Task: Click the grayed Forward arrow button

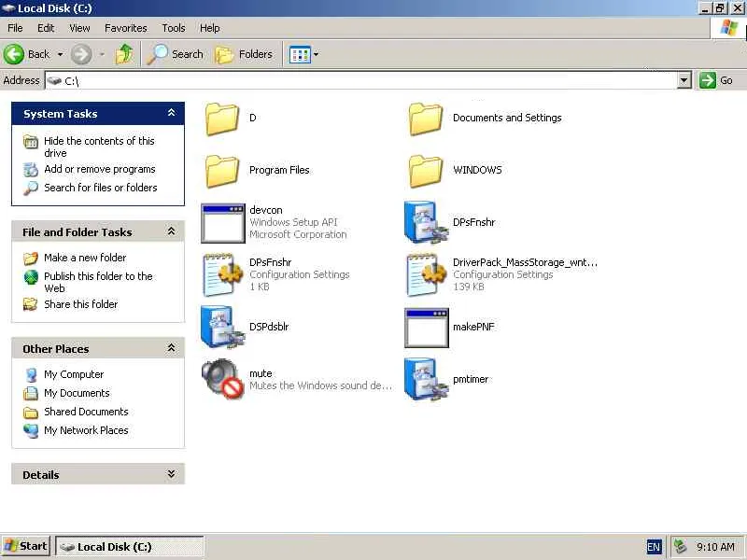Action: tap(81, 54)
